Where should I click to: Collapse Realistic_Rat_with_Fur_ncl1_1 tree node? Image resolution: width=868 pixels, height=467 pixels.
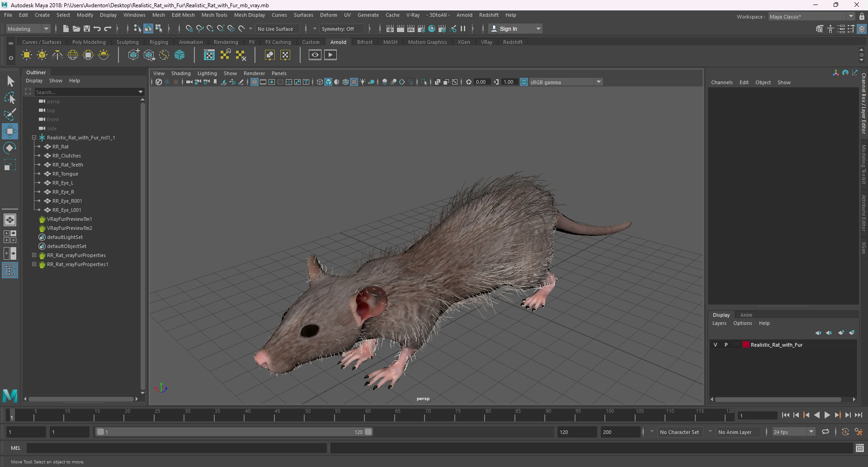[34, 138]
